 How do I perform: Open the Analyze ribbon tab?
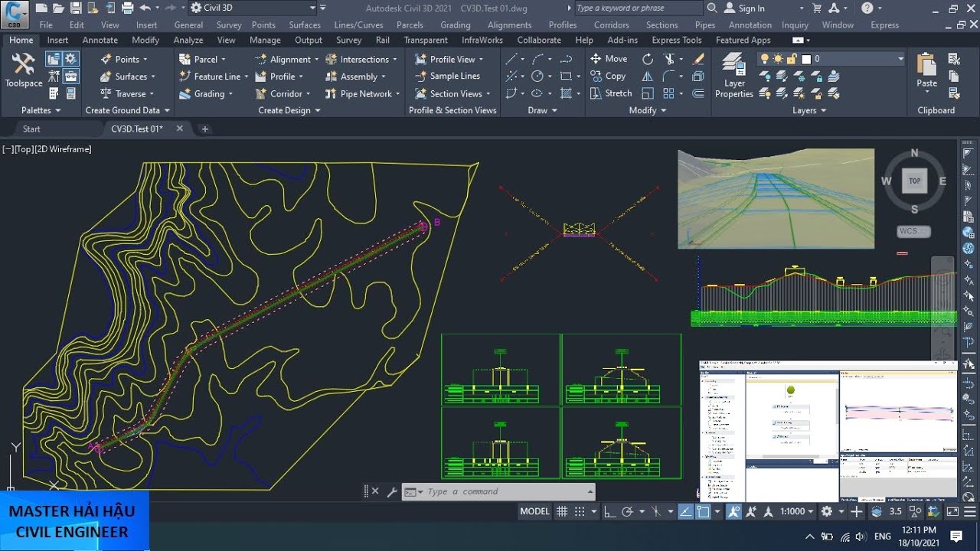188,40
